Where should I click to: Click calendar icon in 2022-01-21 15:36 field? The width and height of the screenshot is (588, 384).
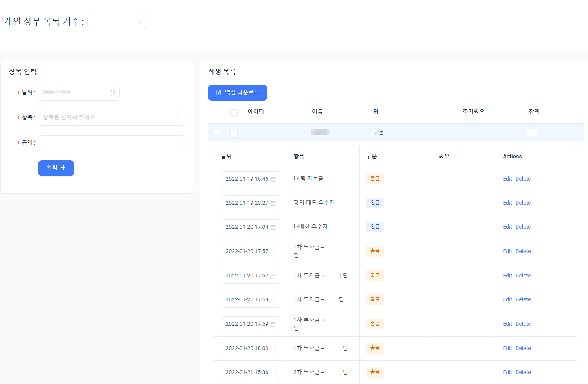[273, 373]
